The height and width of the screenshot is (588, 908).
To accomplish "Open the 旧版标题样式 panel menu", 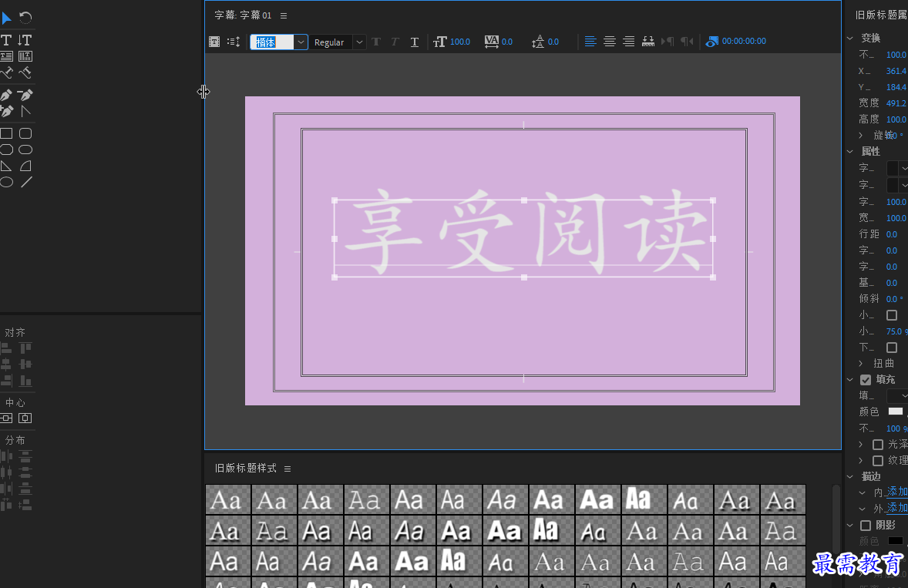I will pos(288,469).
